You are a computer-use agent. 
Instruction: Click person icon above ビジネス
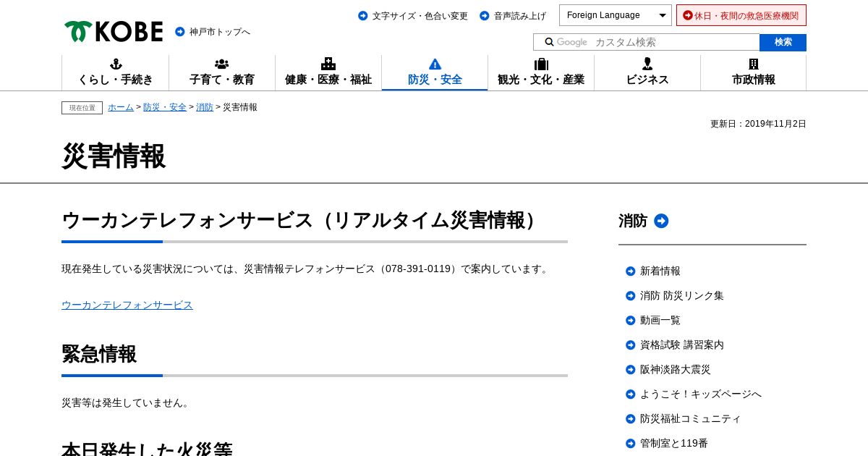pos(647,64)
